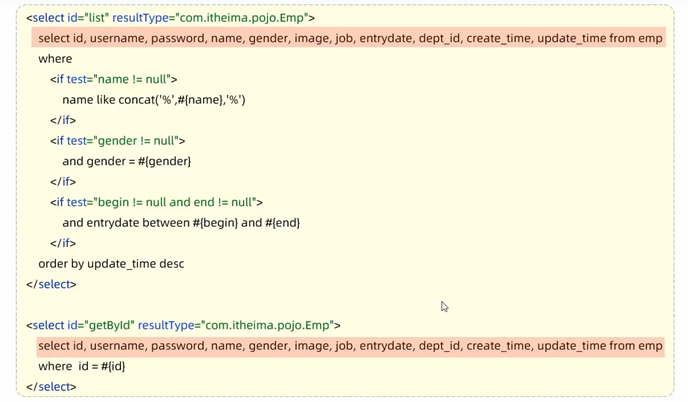The width and height of the screenshot is (688, 402).
Task: Click the if tag testing "gender != null"
Action: pyautogui.click(x=118, y=141)
